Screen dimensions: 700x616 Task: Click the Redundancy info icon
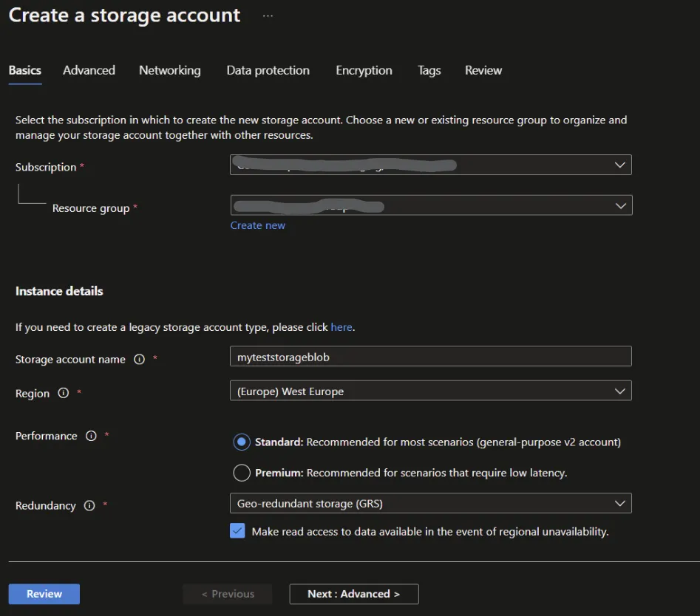pos(89,506)
